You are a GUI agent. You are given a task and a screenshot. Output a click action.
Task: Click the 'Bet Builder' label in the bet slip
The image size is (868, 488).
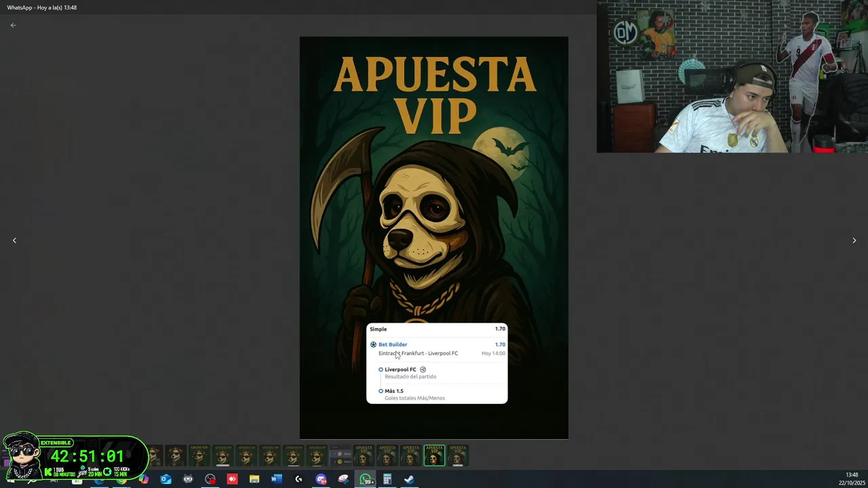pos(393,344)
